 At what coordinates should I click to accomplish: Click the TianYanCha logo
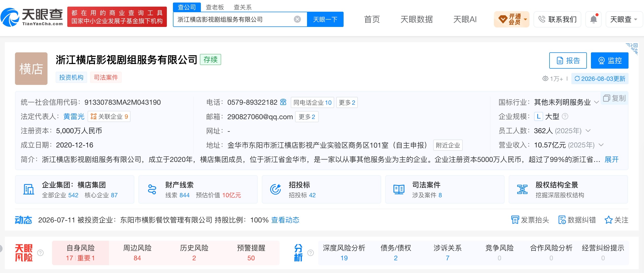coord(32,17)
